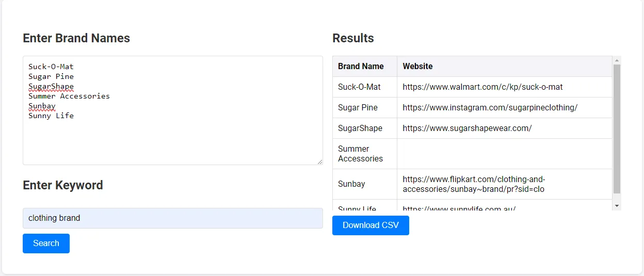Select the SugarShape brand name cell in results
This screenshot has width=644, height=276.
(x=360, y=128)
